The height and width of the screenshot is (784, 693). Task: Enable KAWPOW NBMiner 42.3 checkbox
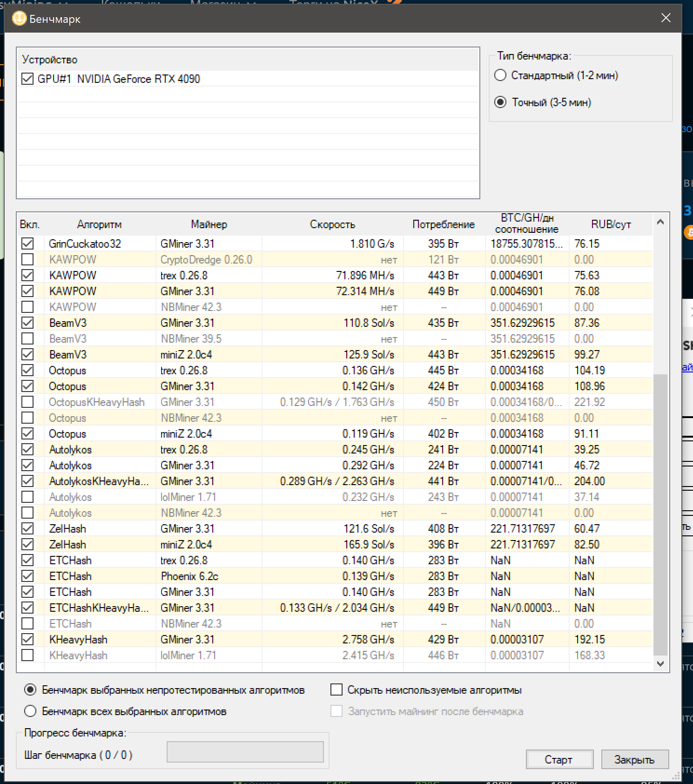pyautogui.click(x=27, y=307)
